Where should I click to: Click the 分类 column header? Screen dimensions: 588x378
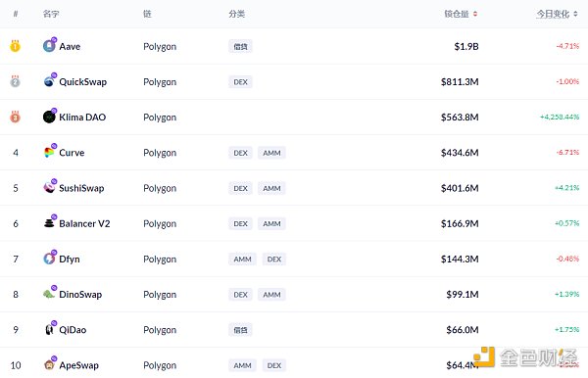point(236,14)
